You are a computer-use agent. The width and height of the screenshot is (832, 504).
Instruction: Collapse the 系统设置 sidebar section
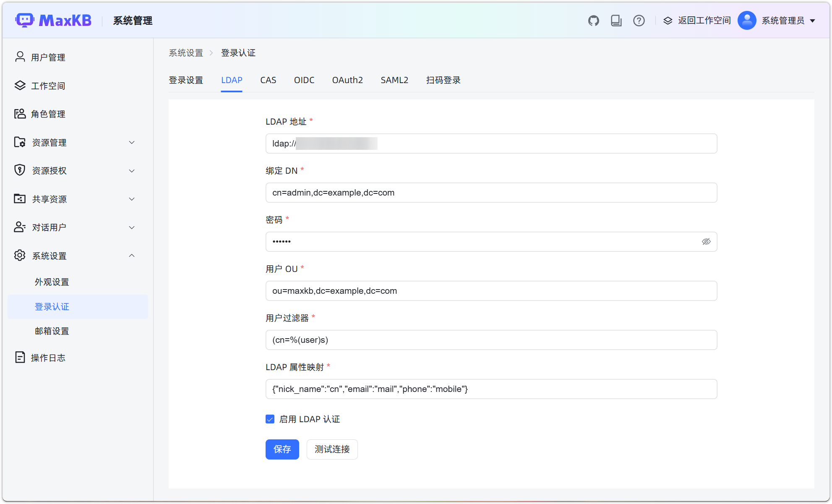pos(131,255)
